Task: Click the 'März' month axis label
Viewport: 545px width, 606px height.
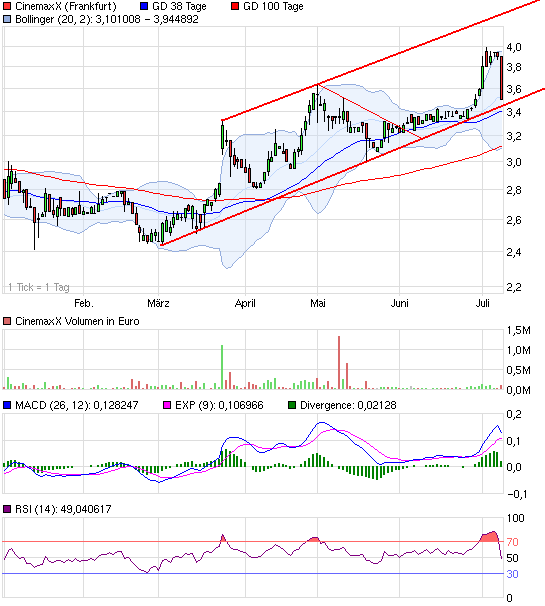Action: coord(158,303)
